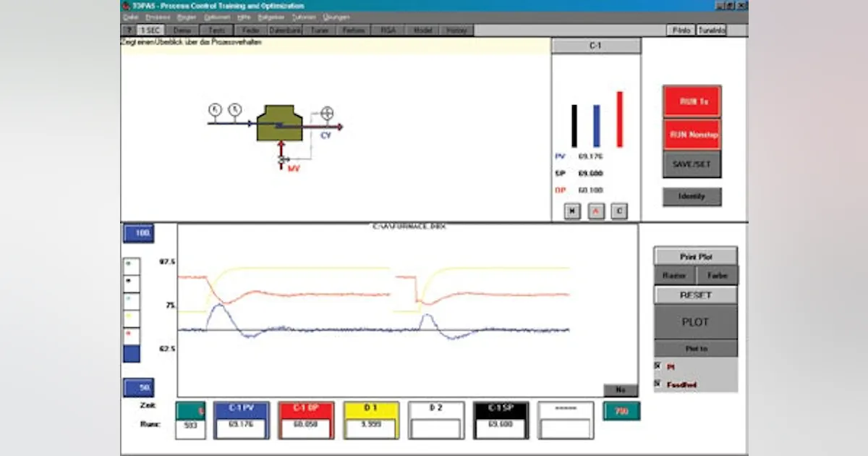Click the teal Zeit button
This screenshot has height=456, width=868.
click(x=190, y=410)
